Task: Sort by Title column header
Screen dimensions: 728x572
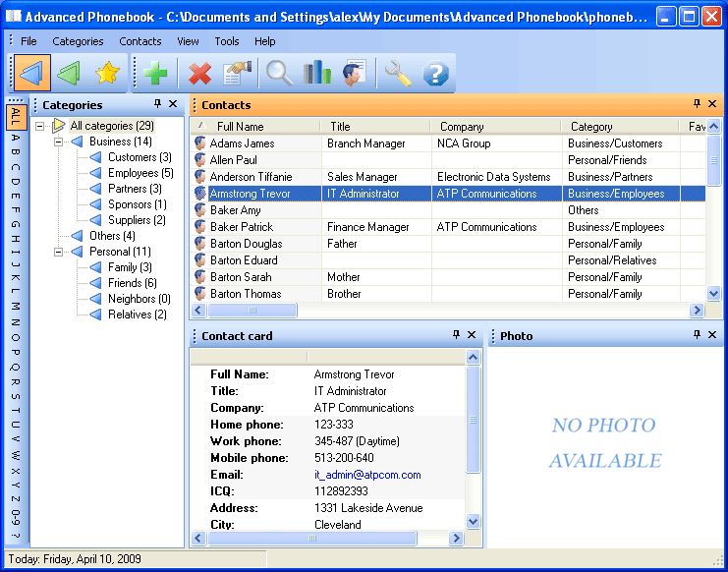Action: point(375,126)
